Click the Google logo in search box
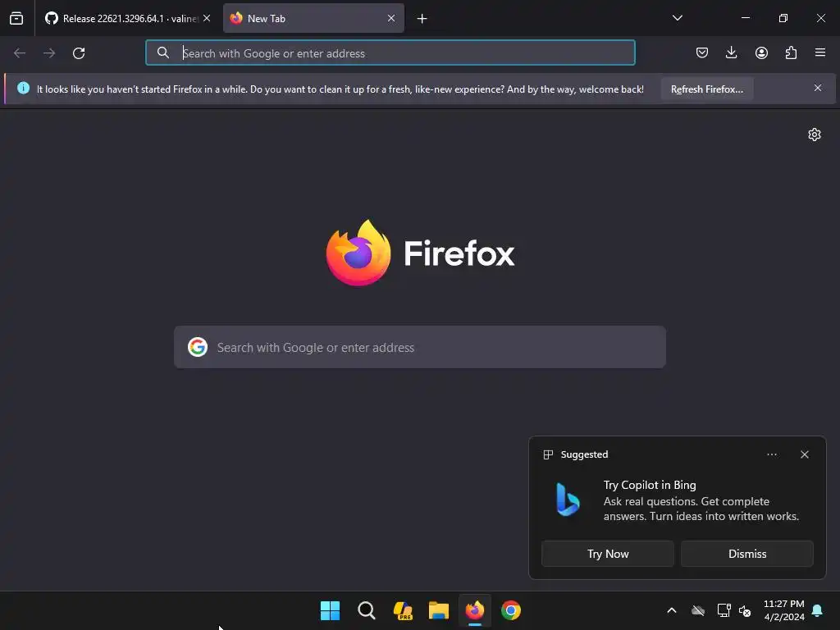This screenshot has height=630, width=840. 198,347
